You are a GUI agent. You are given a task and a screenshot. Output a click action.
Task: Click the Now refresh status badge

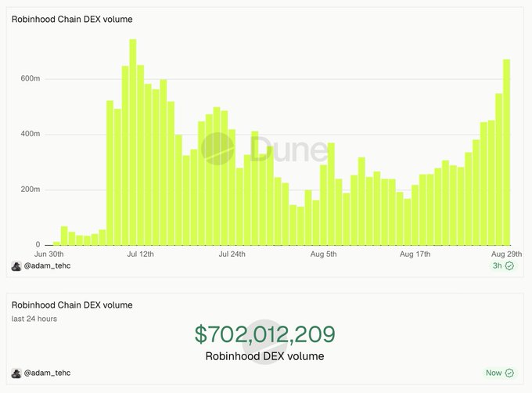499,373
